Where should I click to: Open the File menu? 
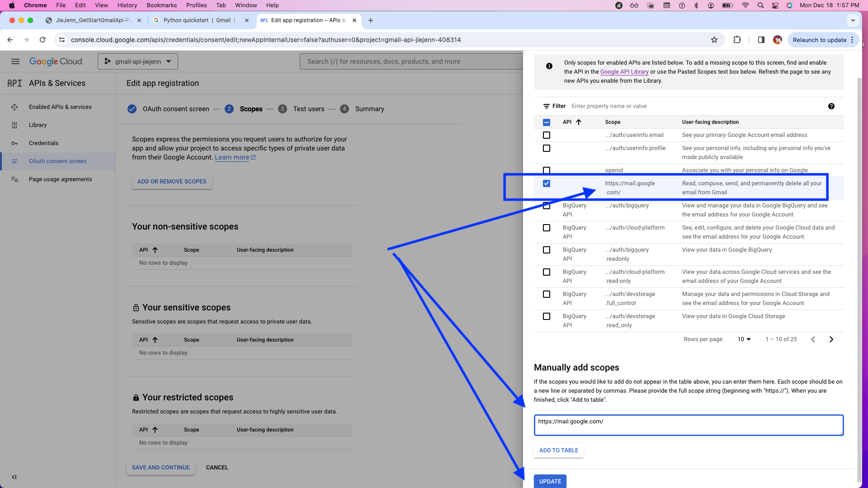point(61,5)
